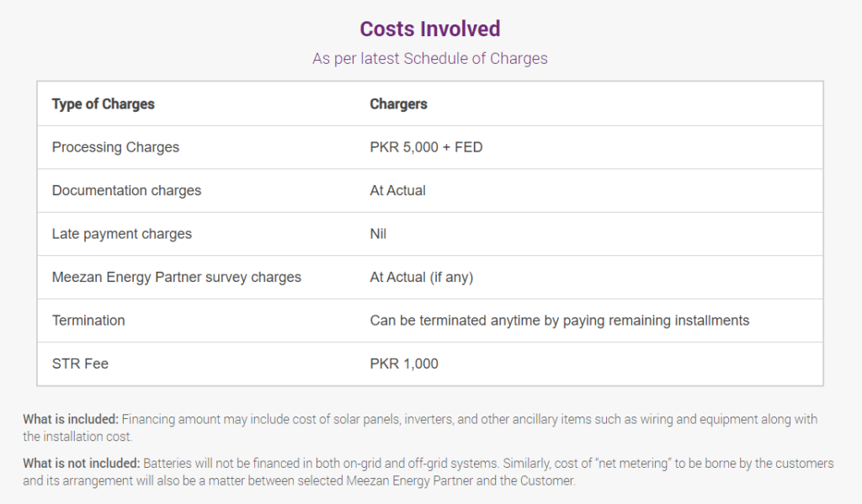The height and width of the screenshot is (504, 862).
Task: Click the At Actual (if any) value
Action: pyautogui.click(x=421, y=277)
